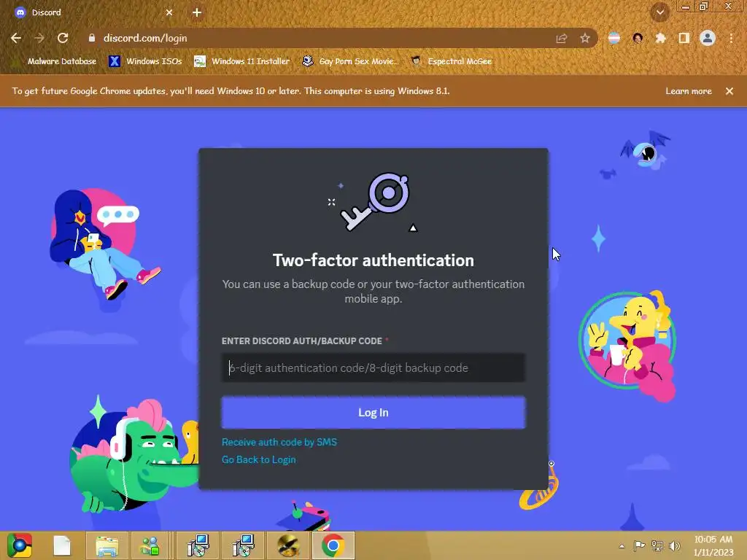Reload the Discord login page

[x=63, y=38]
